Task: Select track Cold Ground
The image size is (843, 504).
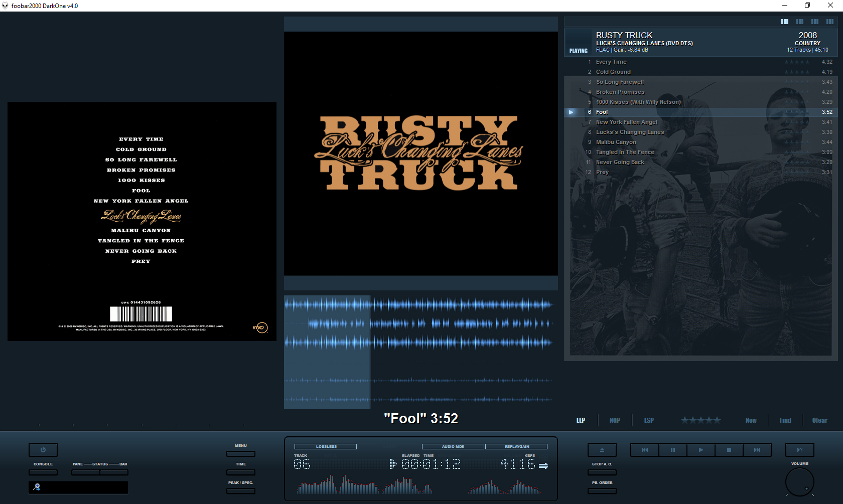Action: click(x=701, y=72)
